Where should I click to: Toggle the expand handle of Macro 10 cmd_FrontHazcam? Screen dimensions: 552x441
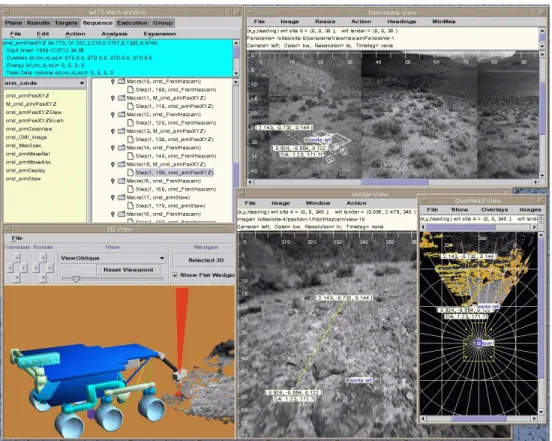(113, 81)
